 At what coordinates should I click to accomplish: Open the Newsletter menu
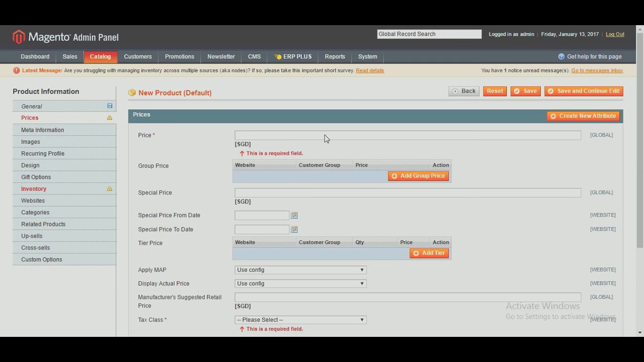[221, 57]
